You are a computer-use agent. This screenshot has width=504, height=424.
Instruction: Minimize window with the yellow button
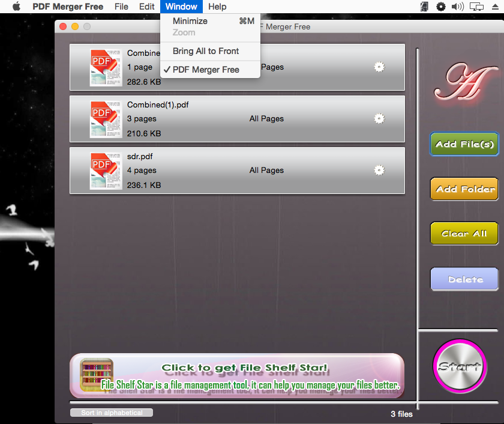pyautogui.click(x=75, y=26)
